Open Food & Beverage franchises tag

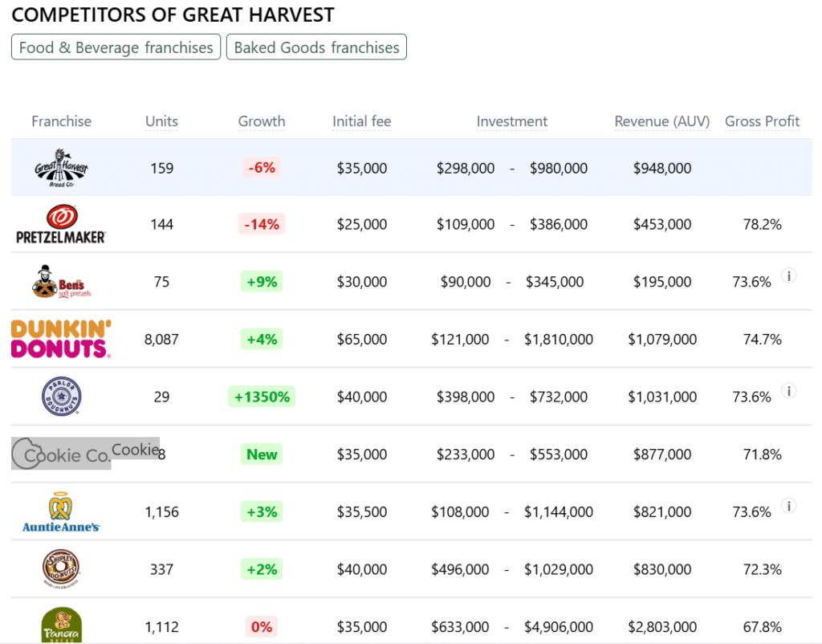(x=116, y=47)
